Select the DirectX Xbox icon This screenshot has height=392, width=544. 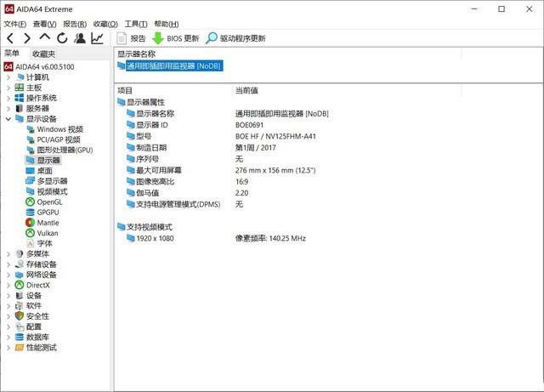coord(20,285)
